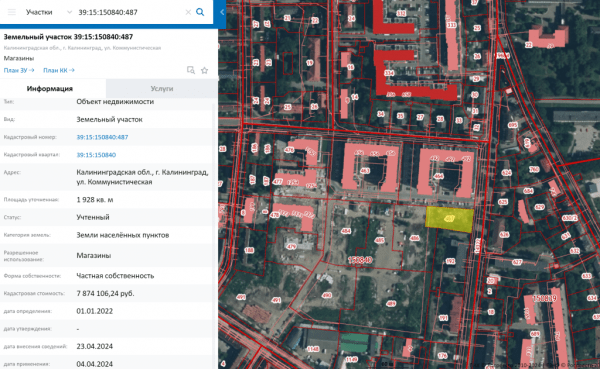600x369 pixels.
Task: Click building label 463 on map
Action: pos(365,171)
